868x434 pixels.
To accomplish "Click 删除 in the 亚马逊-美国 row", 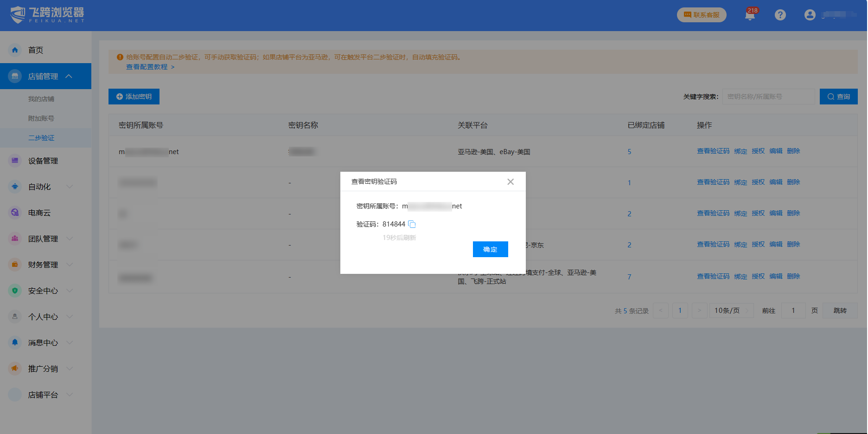I will pos(793,151).
